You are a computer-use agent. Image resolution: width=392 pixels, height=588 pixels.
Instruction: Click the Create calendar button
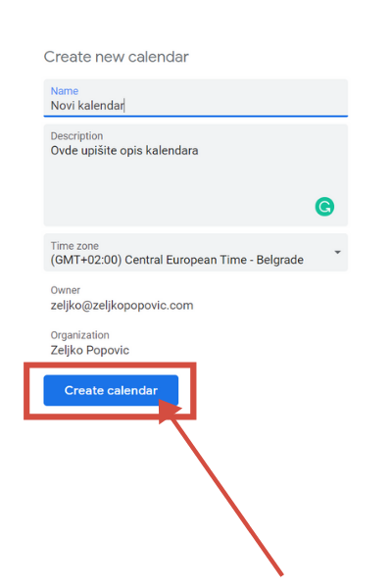click(111, 390)
